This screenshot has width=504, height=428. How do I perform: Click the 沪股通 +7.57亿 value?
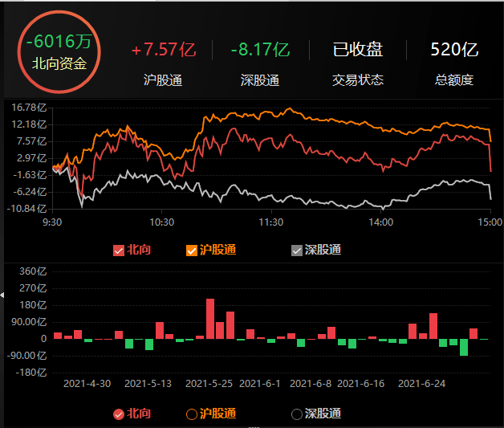(x=164, y=50)
